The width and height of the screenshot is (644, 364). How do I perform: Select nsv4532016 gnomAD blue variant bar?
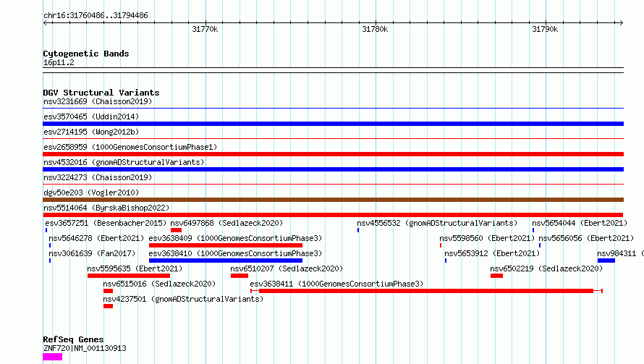(x=333, y=169)
